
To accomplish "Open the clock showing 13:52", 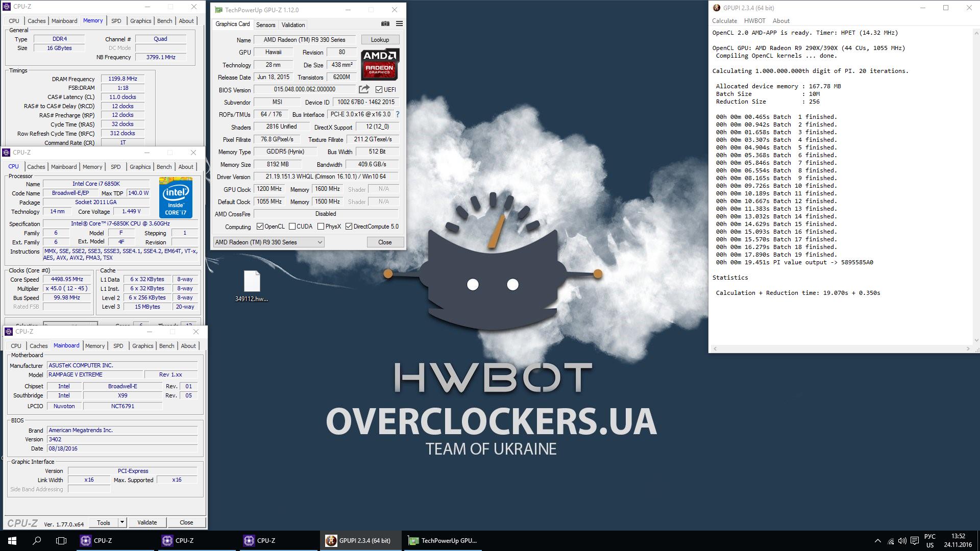I will coord(958,541).
